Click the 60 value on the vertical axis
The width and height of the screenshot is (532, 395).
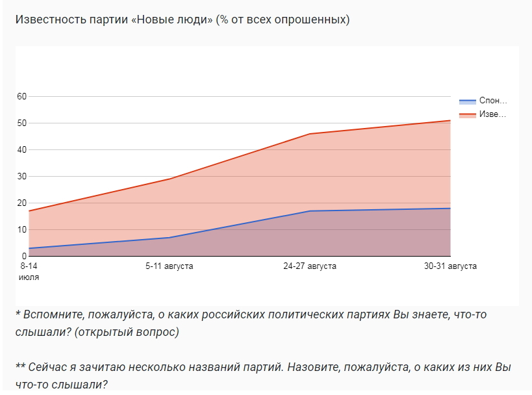coord(21,97)
